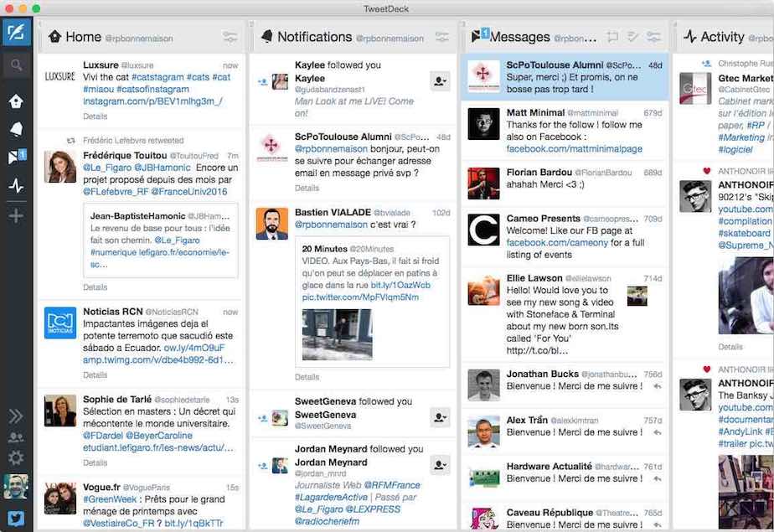Click the name "Vogue.fr" in Home column
This screenshot has height=532, width=774.
tap(101, 488)
